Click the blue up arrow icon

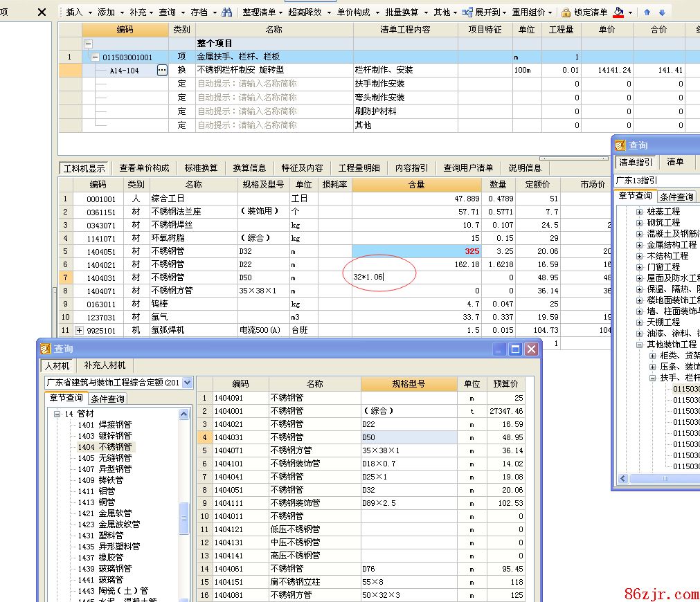(647, 12)
